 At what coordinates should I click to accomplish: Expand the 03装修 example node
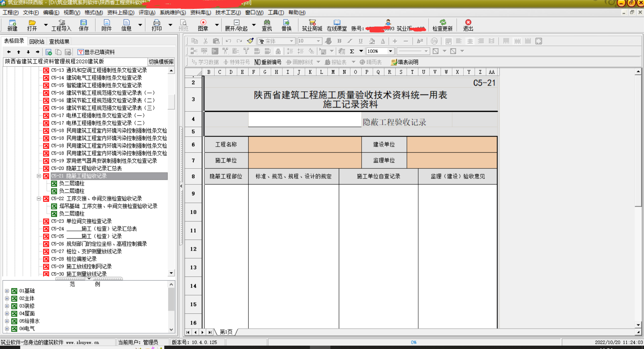(x=7, y=306)
